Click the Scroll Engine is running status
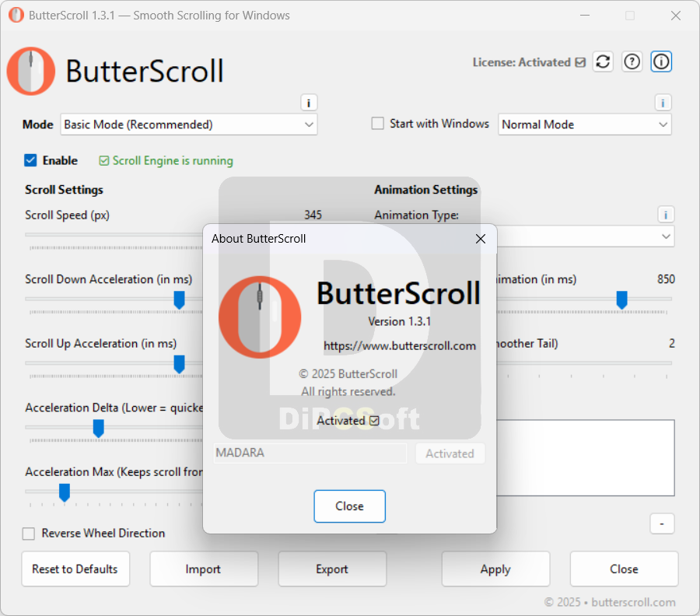 tap(166, 161)
